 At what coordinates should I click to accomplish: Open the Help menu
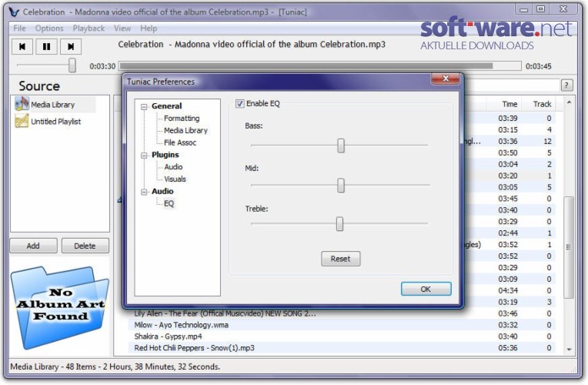[149, 28]
